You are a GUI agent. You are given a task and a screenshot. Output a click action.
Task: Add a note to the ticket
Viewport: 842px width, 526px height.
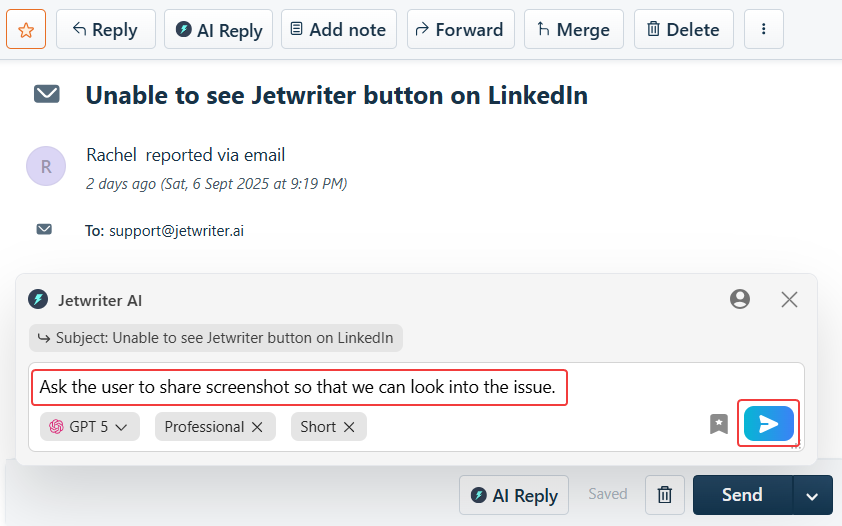tap(338, 30)
